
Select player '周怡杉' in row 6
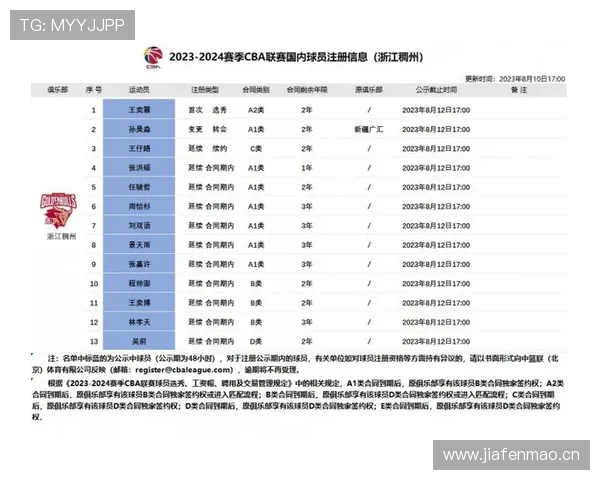coord(139,206)
